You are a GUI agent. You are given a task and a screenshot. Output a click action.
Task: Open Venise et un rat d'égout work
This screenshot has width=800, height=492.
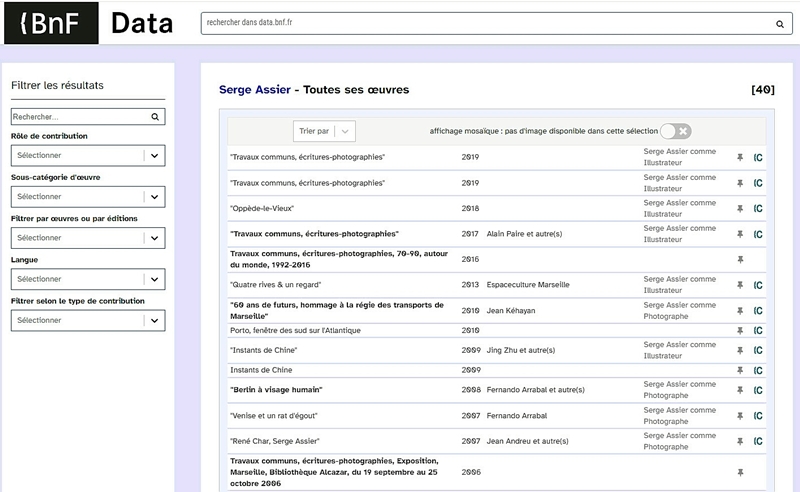(273, 416)
